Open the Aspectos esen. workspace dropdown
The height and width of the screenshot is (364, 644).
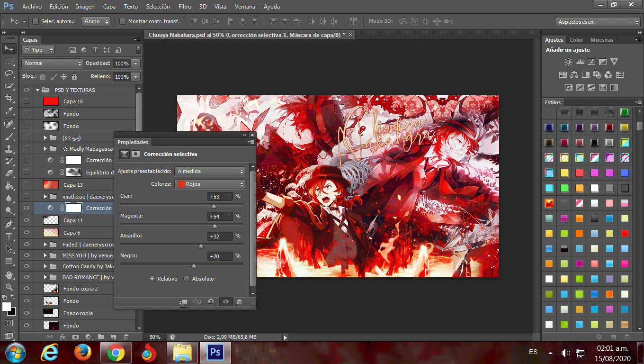click(599, 22)
